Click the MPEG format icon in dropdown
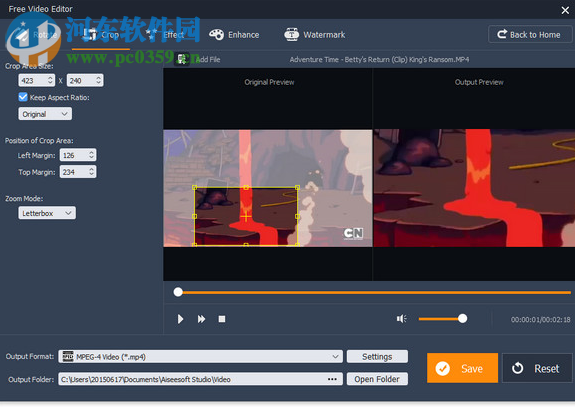This screenshot has width=575, height=407. pyautogui.click(x=68, y=356)
